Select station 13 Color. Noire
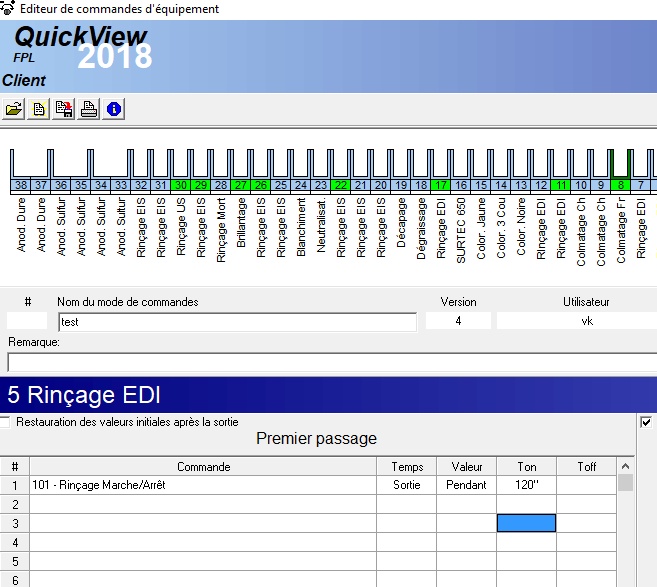 pyautogui.click(x=521, y=185)
